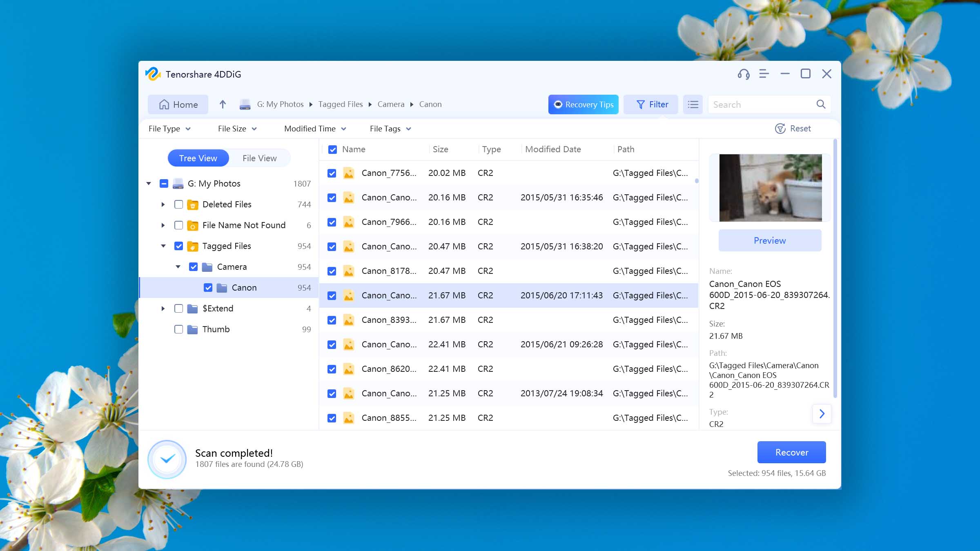Viewport: 980px width, 551px height.
Task: Uncheck the Canon_7756 file checkbox
Action: [x=332, y=173]
